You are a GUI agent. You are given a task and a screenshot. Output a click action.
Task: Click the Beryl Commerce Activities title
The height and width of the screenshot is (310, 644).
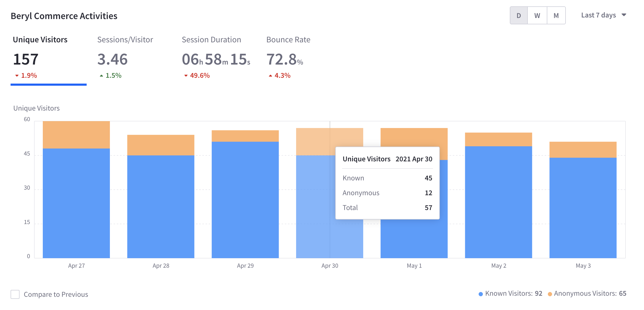click(64, 16)
